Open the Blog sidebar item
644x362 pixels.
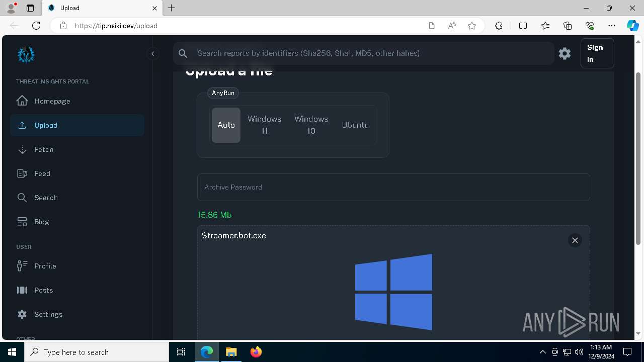[77, 222]
